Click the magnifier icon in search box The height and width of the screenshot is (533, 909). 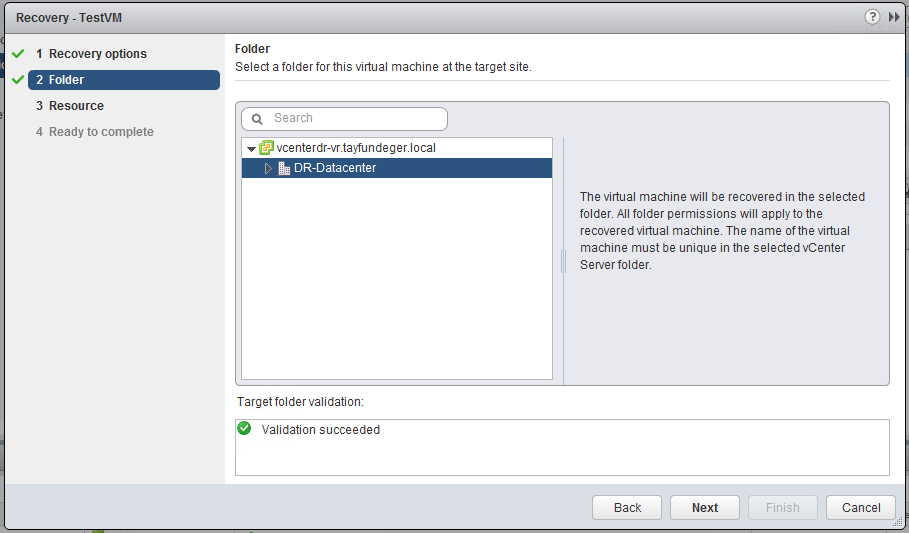pos(257,119)
